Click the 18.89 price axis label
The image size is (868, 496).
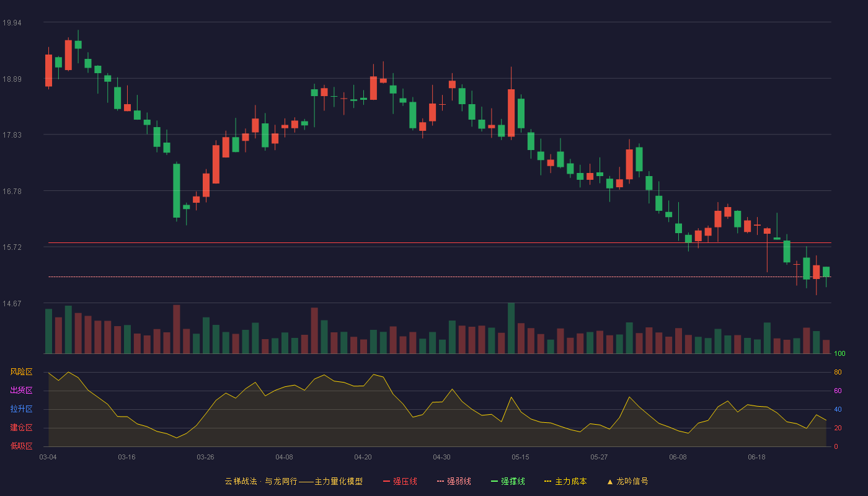(12, 79)
